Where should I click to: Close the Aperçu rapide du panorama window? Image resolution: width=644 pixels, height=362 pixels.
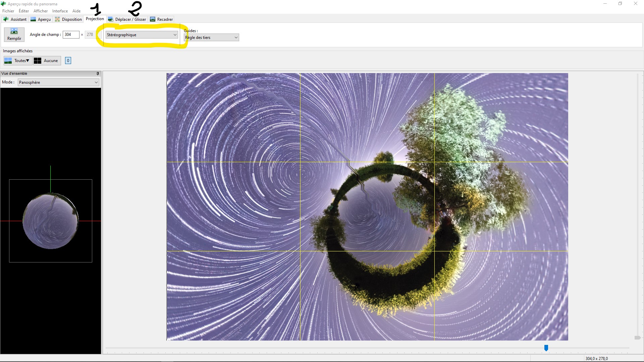click(x=635, y=4)
